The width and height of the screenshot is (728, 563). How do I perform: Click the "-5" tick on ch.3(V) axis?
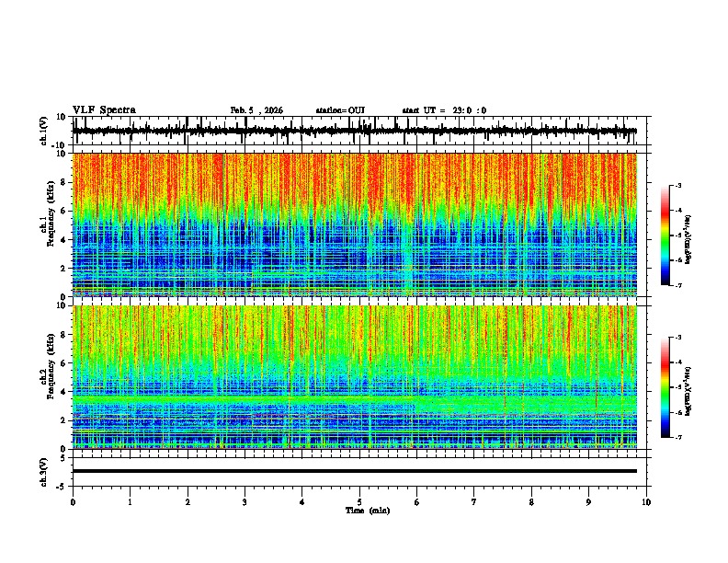coord(63,487)
